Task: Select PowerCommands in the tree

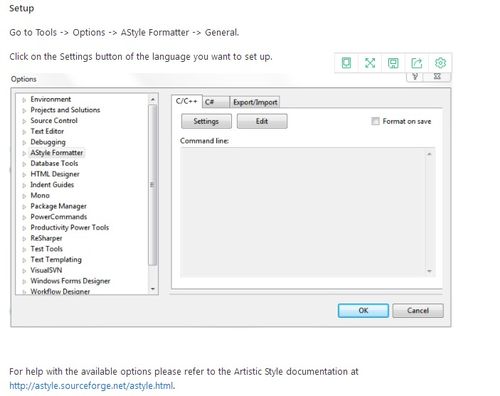Action: (x=59, y=217)
